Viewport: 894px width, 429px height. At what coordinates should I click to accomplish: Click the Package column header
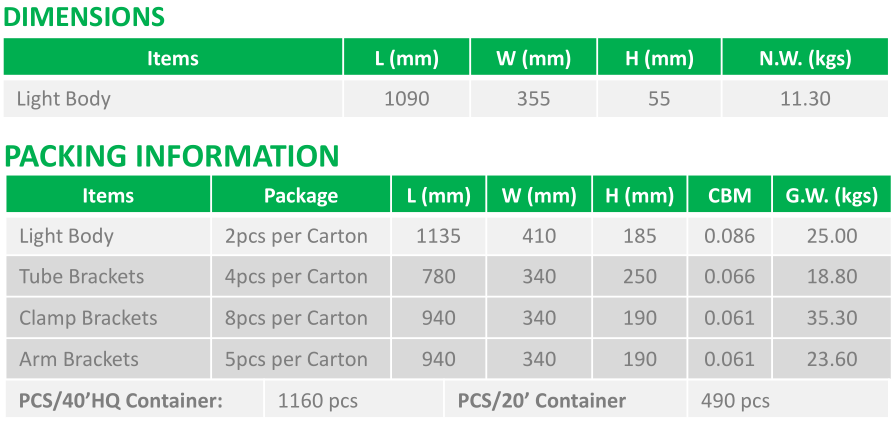click(x=300, y=195)
